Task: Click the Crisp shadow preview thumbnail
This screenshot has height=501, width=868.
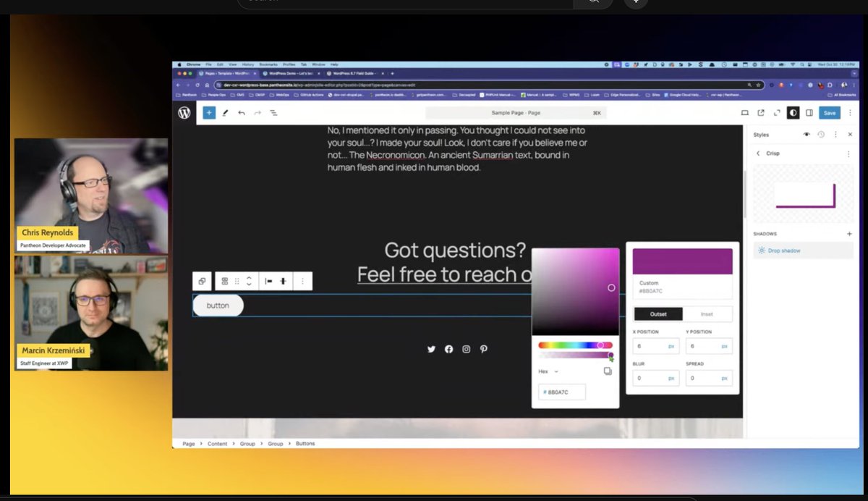Action: click(x=803, y=194)
